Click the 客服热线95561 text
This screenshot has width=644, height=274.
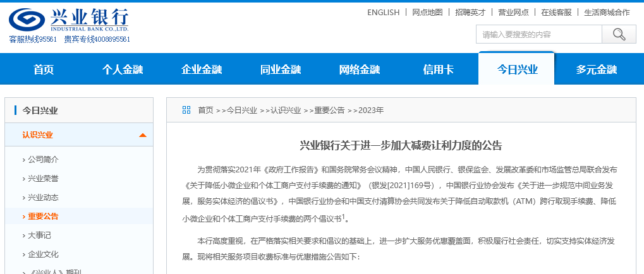[33, 39]
